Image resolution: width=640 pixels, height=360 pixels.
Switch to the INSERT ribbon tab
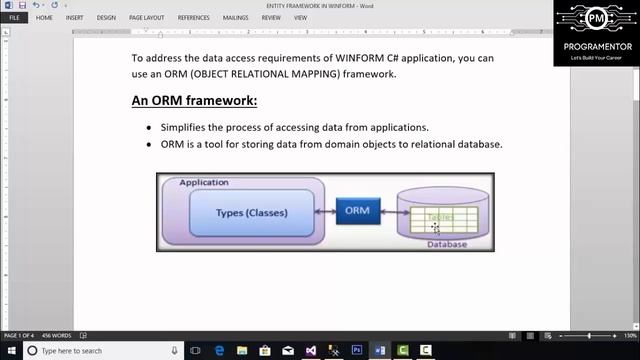74,18
